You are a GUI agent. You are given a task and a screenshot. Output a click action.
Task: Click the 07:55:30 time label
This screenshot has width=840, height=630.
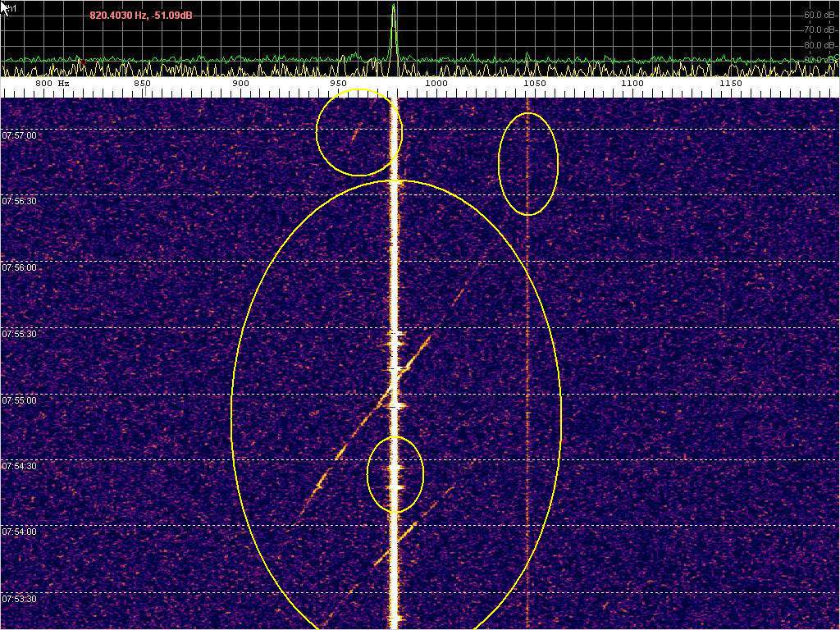[x=20, y=334]
